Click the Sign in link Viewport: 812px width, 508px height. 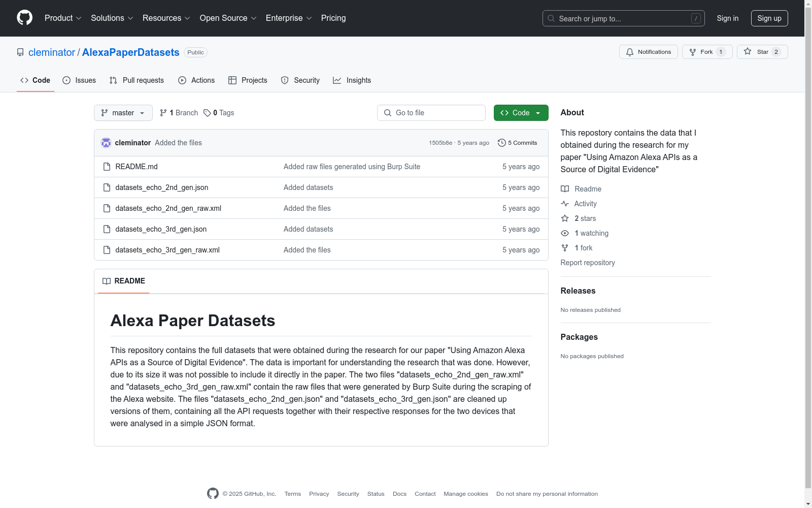(x=728, y=18)
